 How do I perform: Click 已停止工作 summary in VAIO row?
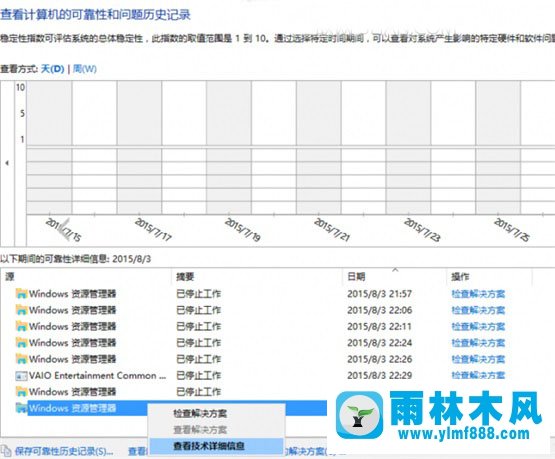(199, 375)
